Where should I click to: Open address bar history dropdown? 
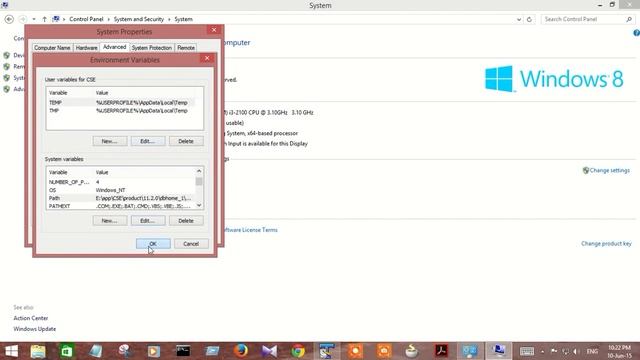(519, 19)
